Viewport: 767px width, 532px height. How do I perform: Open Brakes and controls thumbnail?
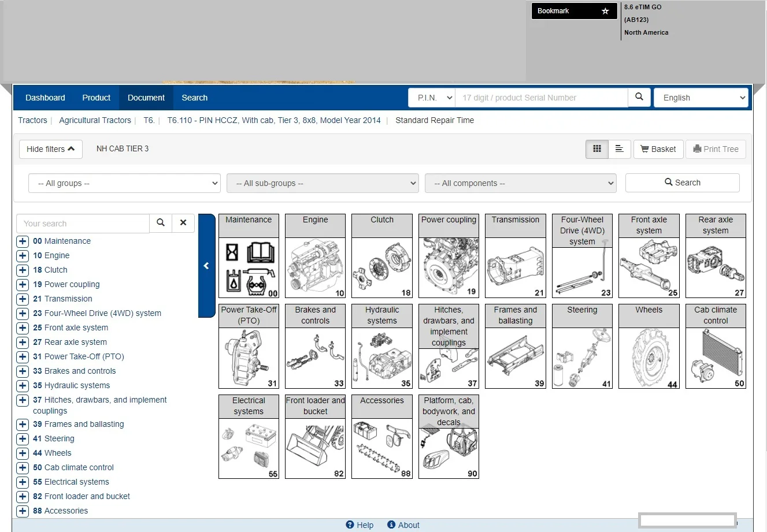[x=315, y=347]
